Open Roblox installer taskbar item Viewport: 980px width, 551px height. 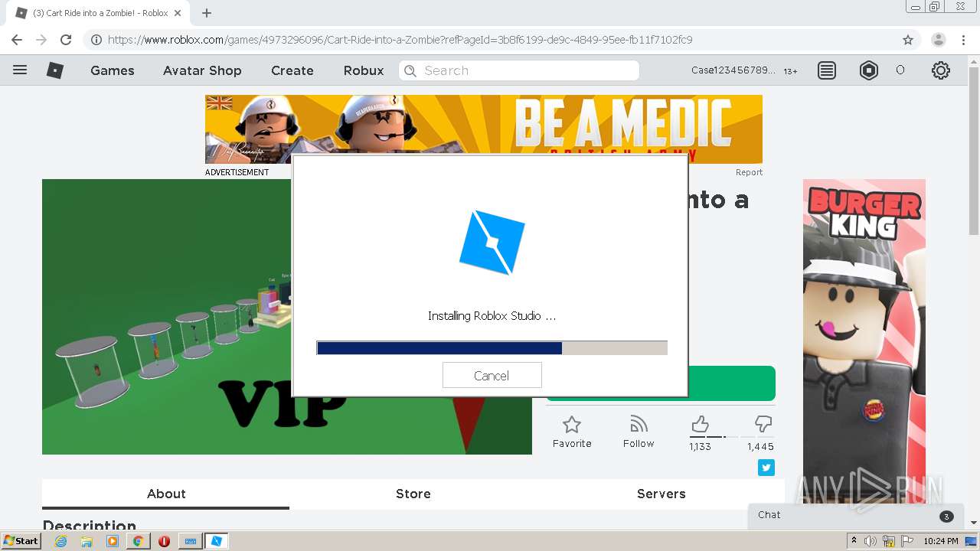(217, 541)
